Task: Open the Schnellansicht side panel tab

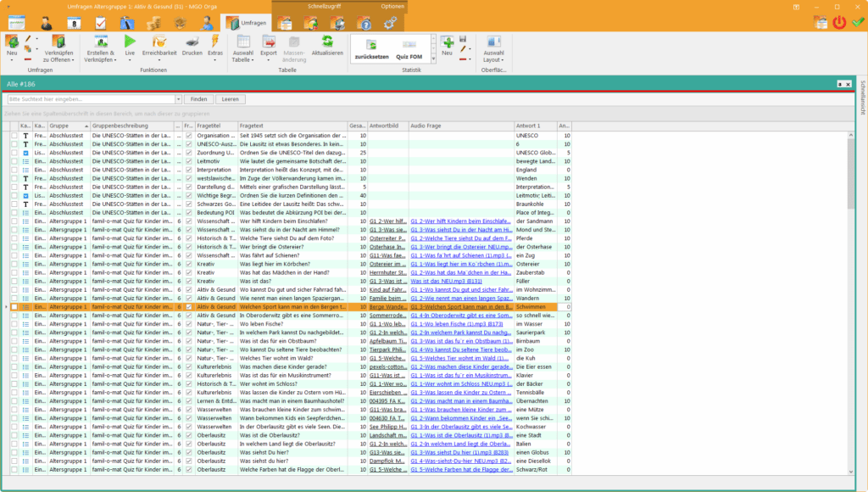Action: click(x=862, y=98)
